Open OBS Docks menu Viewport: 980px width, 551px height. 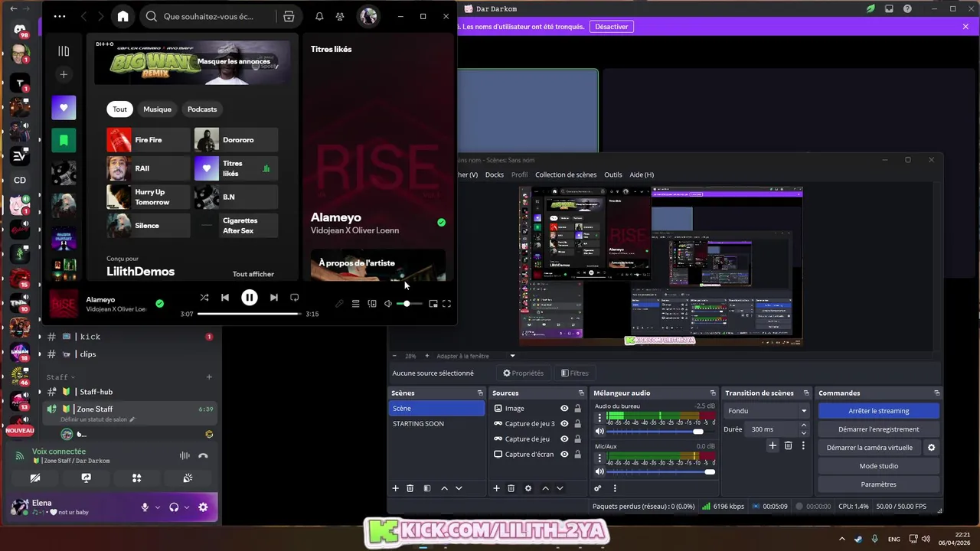point(495,174)
